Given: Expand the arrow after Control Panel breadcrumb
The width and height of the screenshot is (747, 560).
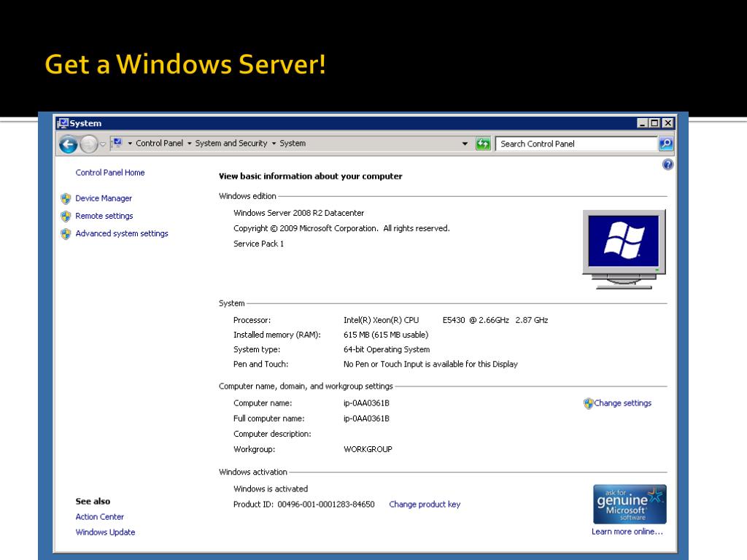Looking at the screenshot, I should [189, 144].
